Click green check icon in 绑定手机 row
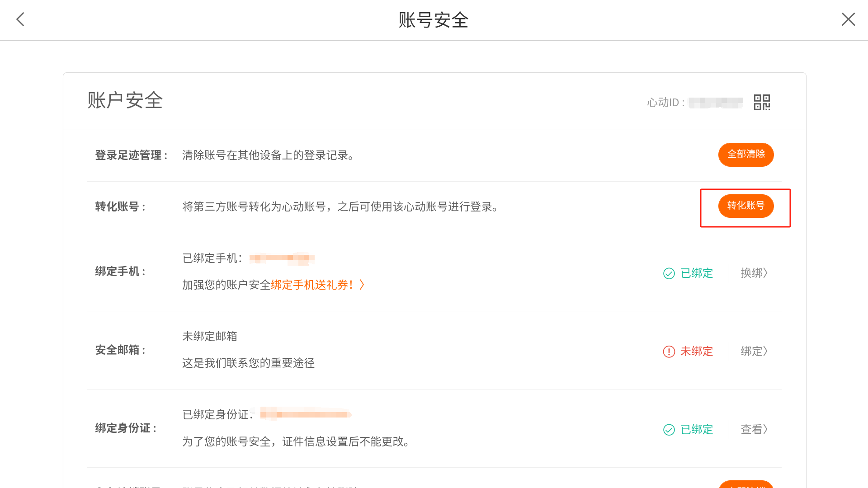This screenshot has width=868, height=488. (669, 273)
